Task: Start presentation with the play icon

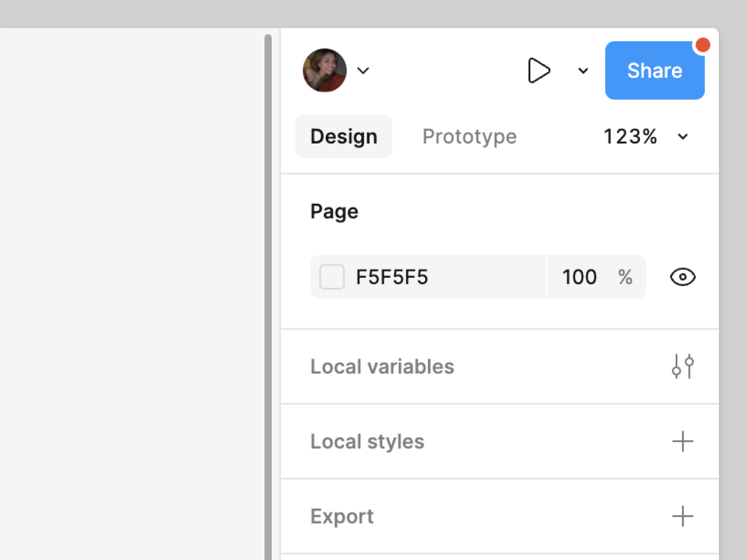Action: (539, 70)
